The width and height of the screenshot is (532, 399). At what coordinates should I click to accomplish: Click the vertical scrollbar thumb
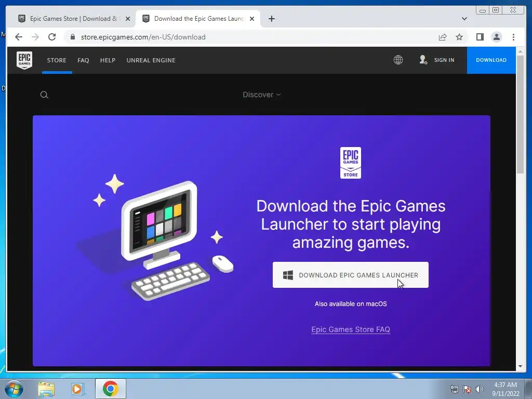pos(520,115)
